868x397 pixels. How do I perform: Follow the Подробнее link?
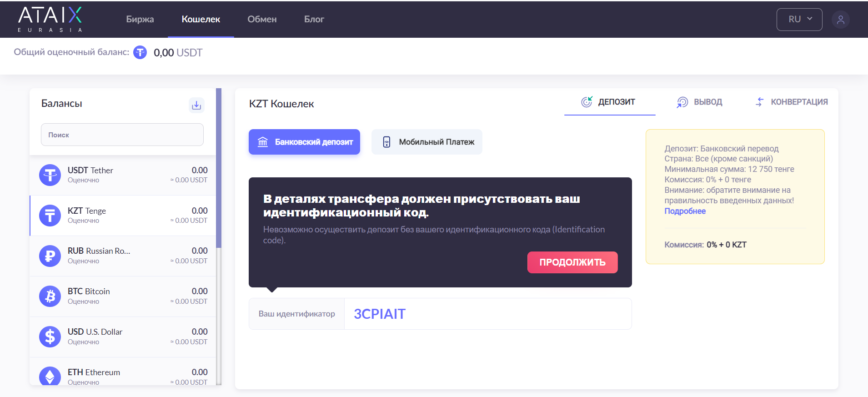(685, 211)
